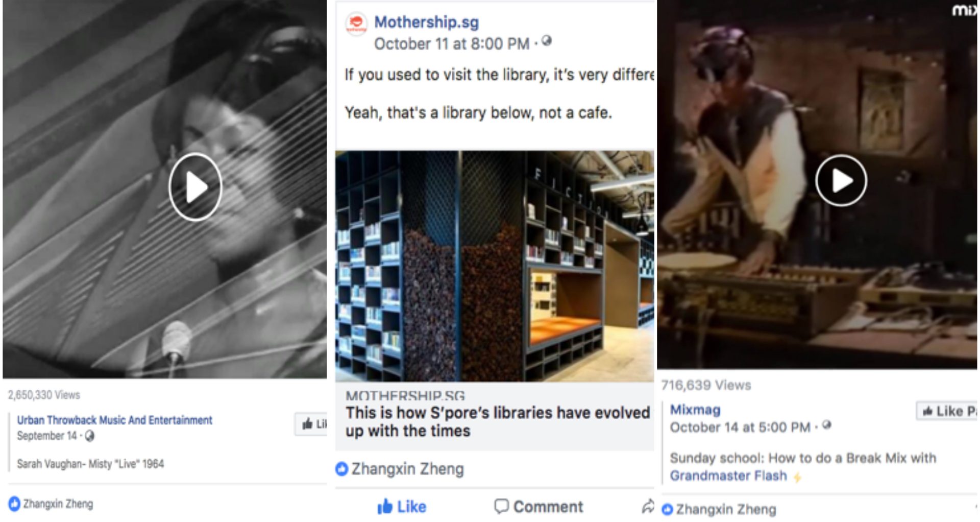Click the Mothership.sg profile logo icon
This screenshot has width=980, height=522.
coord(356,23)
